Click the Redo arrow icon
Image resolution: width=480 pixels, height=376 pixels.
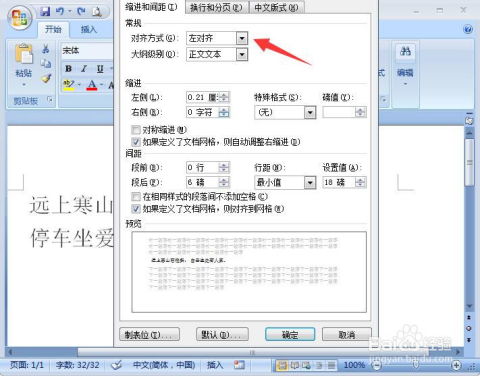pyautogui.click(x=81, y=12)
